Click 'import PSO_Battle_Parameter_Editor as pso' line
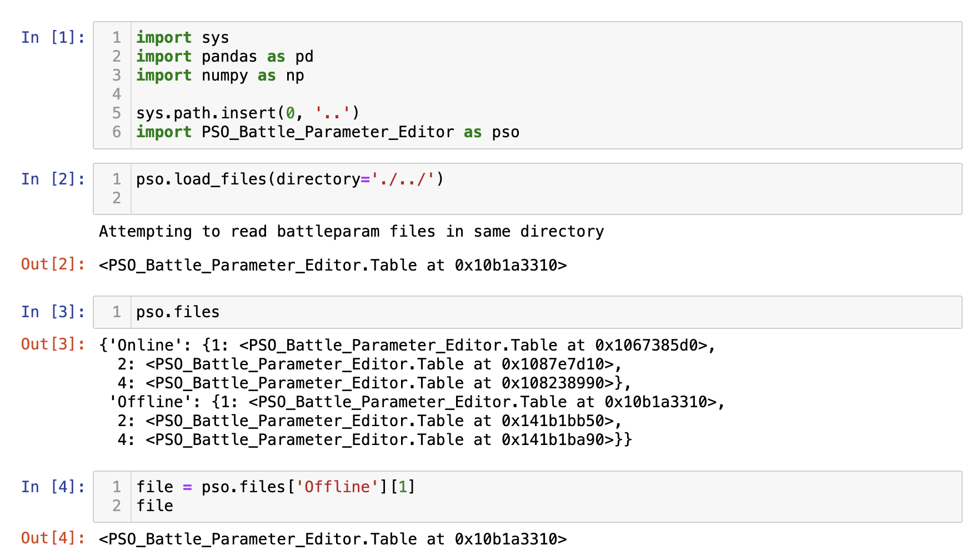 (x=328, y=132)
